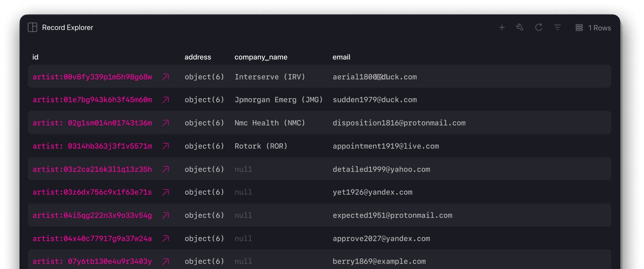This screenshot has height=269, width=644.
Task: Click the rows stack icon beside 1 Rows
Action: tap(579, 28)
